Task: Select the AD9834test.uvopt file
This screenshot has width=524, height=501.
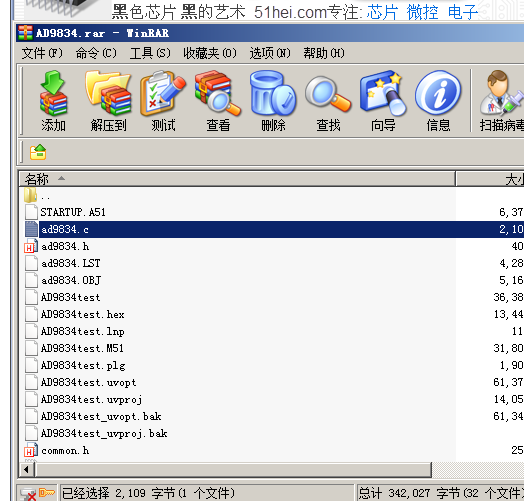Action: pyautogui.click(x=88, y=382)
